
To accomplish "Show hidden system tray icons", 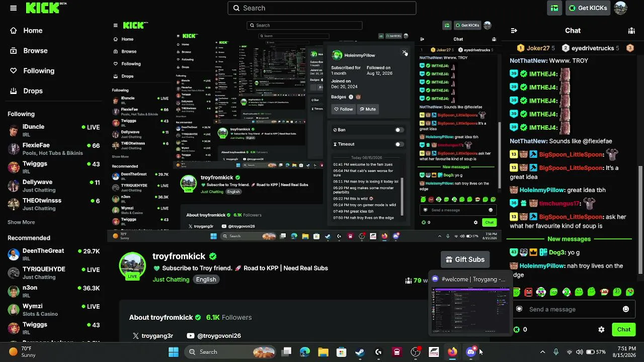I will tap(542, 352).
